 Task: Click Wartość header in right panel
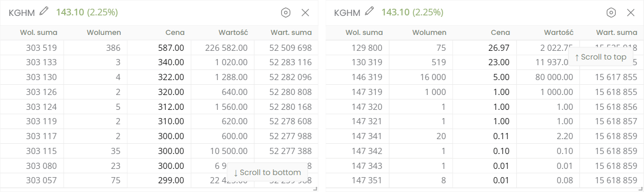pos(558,32)
